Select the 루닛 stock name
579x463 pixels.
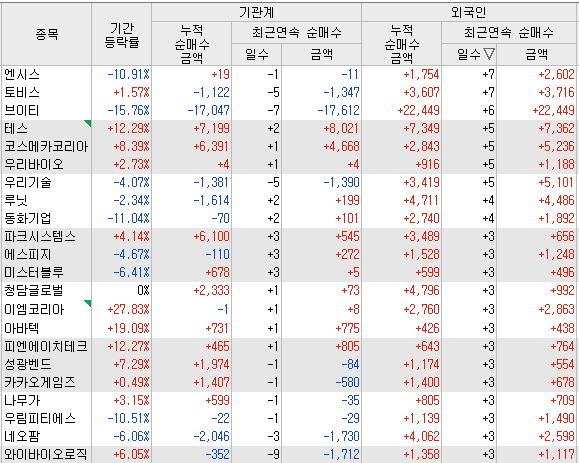point(16,200)
